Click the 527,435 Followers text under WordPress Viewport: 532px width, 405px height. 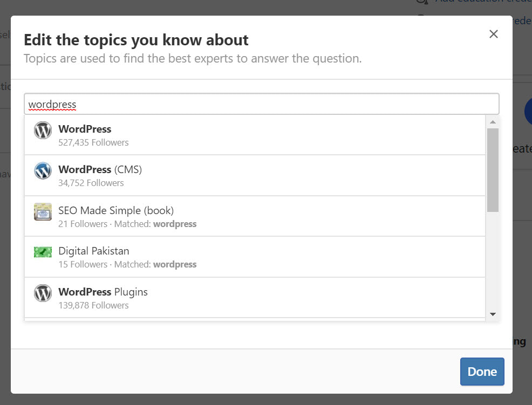(93, 142)
